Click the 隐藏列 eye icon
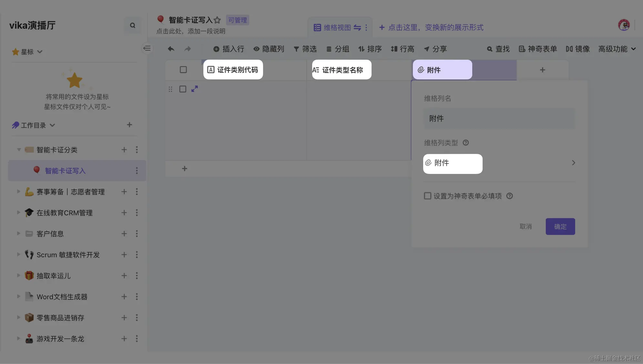 click(x=256, y=49)
